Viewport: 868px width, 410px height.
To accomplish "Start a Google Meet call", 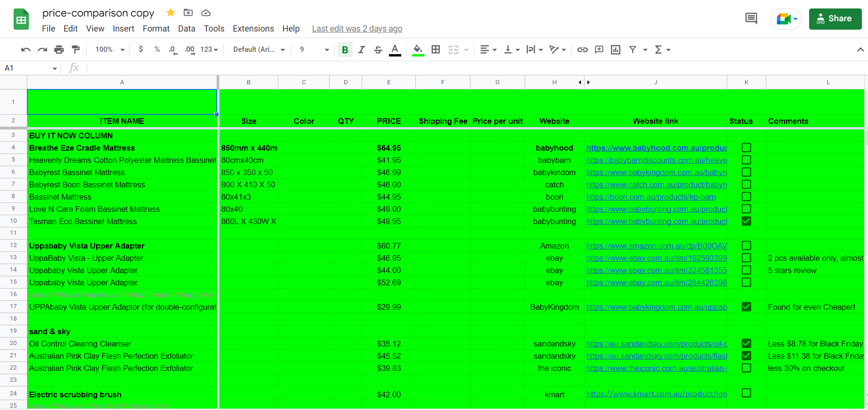I will [x=786, y=19].
